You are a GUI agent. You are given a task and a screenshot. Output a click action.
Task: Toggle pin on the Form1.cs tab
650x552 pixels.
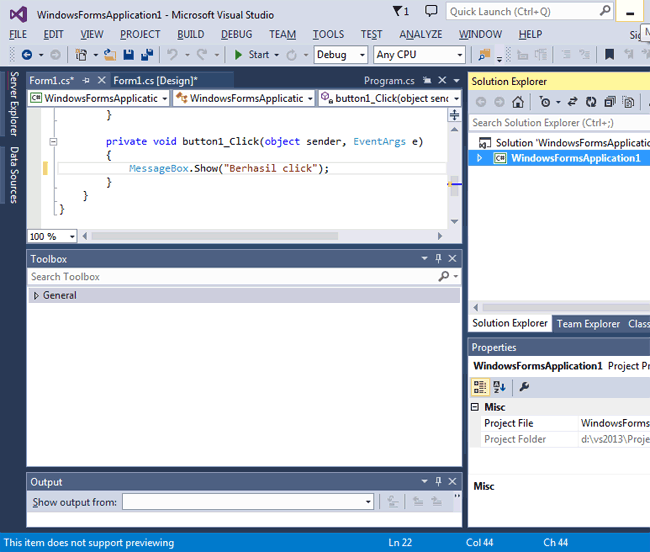(x=86, y=80)
